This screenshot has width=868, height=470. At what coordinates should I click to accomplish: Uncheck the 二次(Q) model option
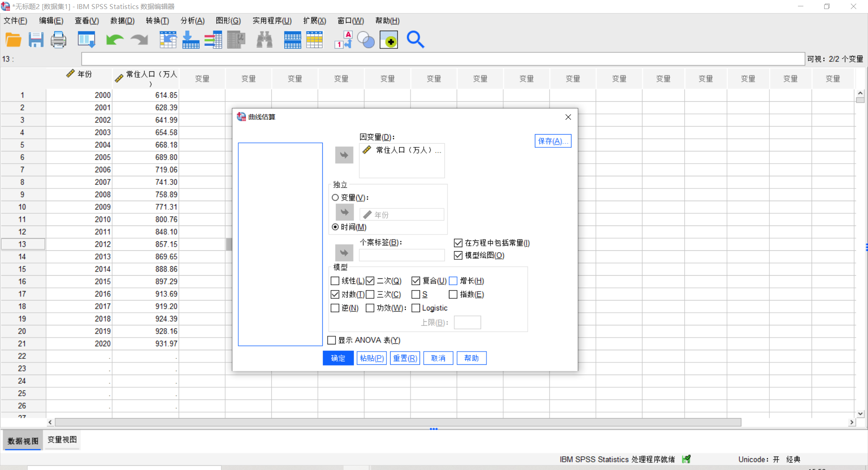[x=370, y=281]
